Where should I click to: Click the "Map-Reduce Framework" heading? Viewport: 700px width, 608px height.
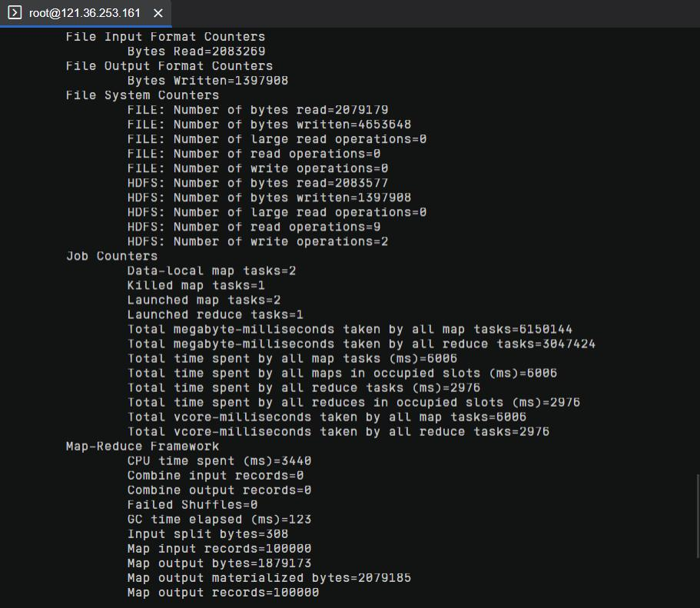[x=142, y=446]
